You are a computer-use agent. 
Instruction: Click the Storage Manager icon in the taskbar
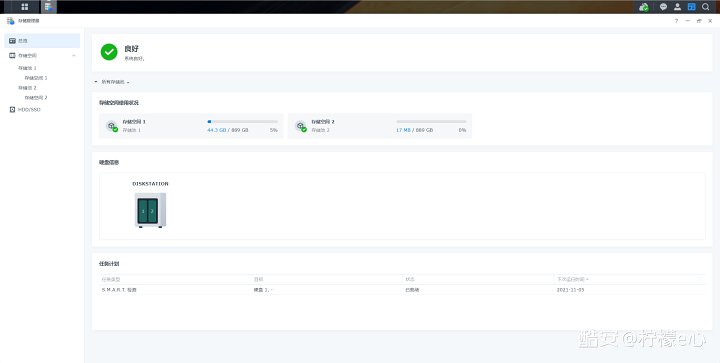49,7
